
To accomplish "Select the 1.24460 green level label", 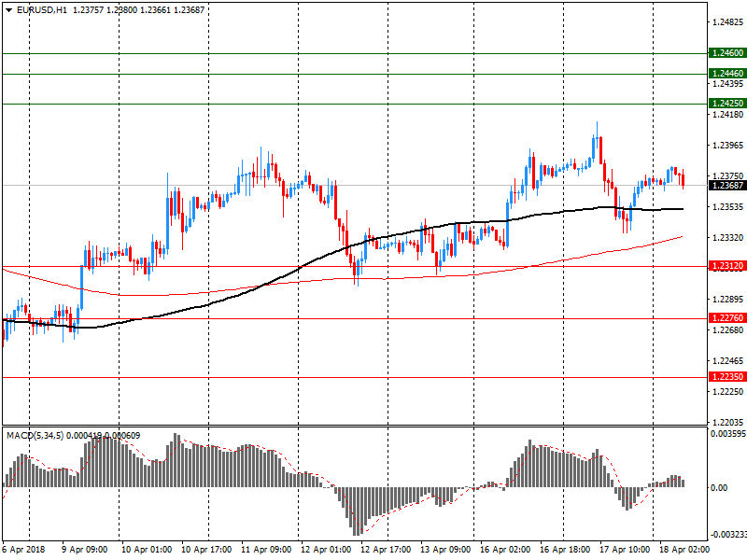I will 727,74.
